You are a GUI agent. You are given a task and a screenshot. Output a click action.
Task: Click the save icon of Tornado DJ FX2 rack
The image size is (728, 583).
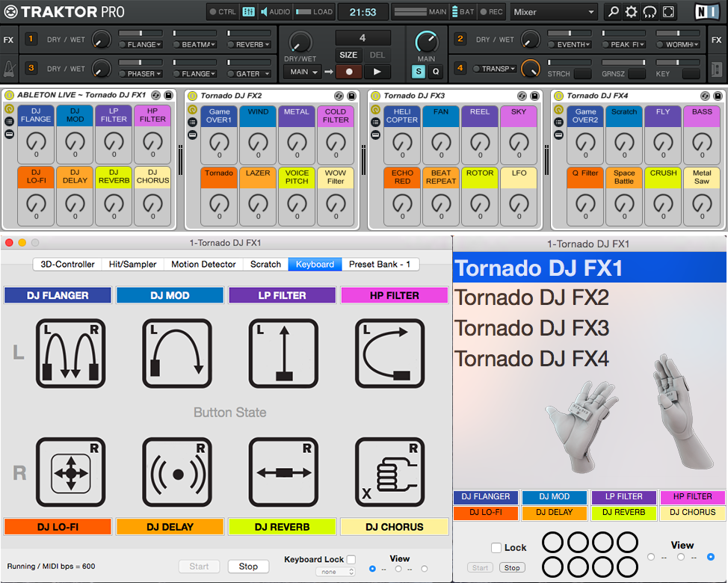(351, 96)
